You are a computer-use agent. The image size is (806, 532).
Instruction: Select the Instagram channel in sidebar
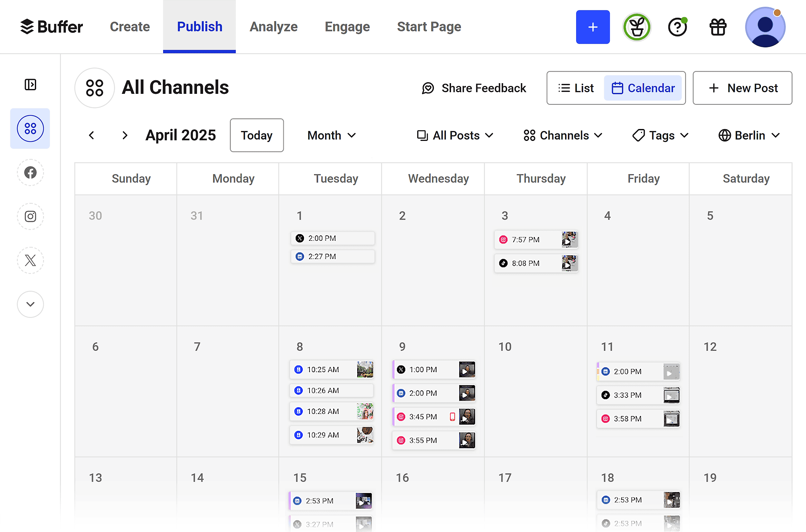(30, 216)
